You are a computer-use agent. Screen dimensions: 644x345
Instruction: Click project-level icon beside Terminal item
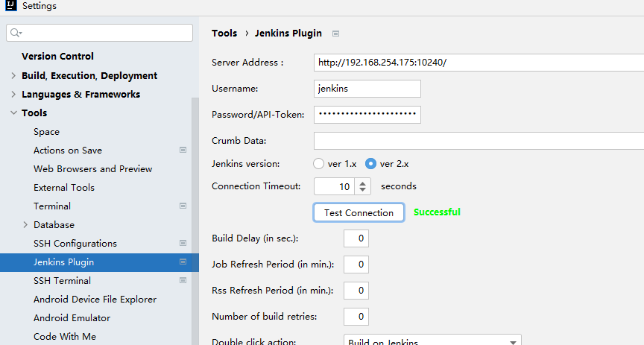point(183,206)
